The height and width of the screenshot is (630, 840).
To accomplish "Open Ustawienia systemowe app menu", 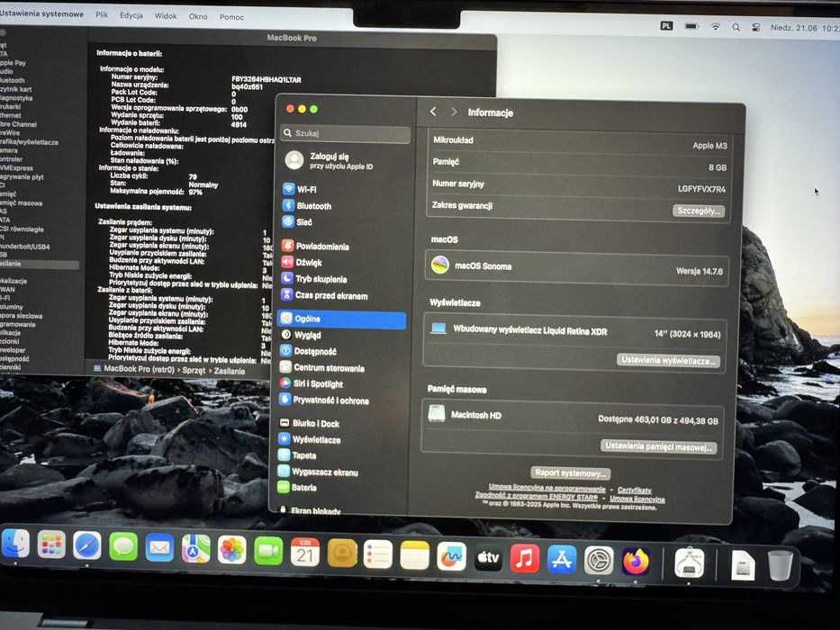I will tap(41, 13).
